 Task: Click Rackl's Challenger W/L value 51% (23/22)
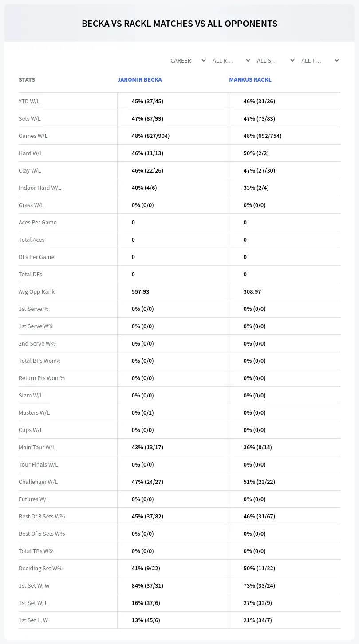pos(259,482)
